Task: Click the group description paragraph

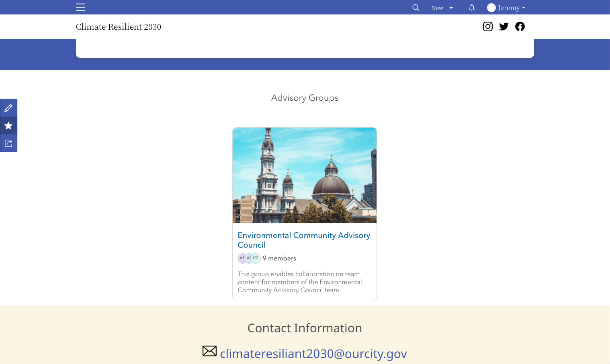Action: pyautogui.click(x=300, y=282)
